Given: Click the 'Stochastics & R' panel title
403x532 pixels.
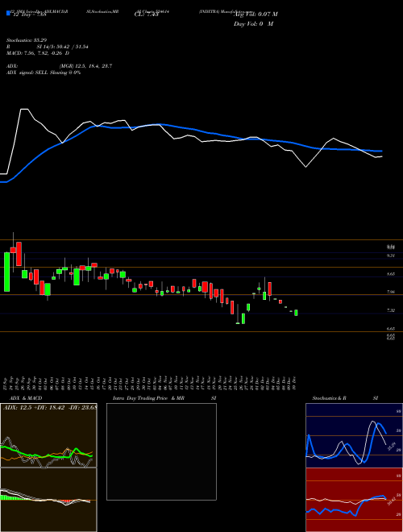Looking at the screenshot, I should (x=330, y=398).
